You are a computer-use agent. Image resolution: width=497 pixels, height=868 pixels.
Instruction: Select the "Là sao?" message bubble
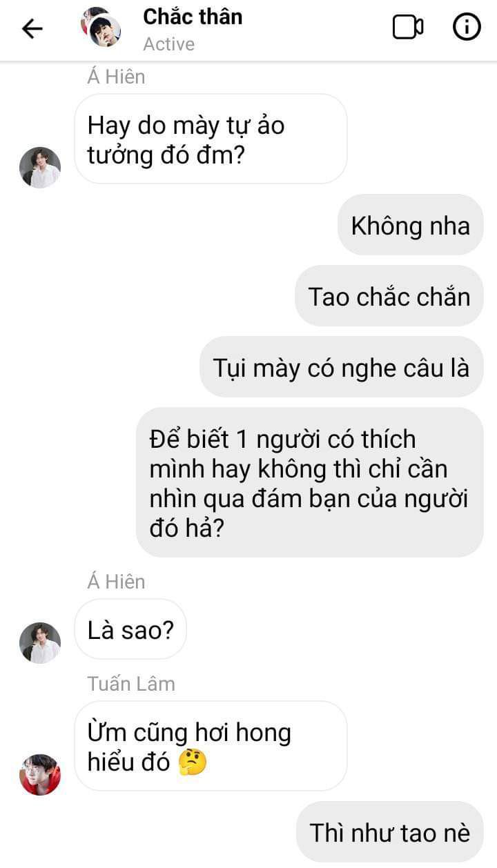[130, 629]
